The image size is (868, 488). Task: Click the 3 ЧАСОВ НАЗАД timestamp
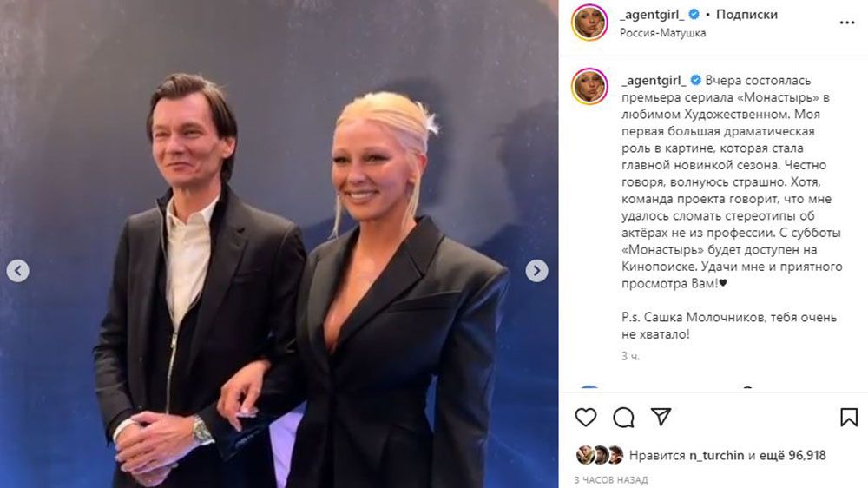pos(610,479)
